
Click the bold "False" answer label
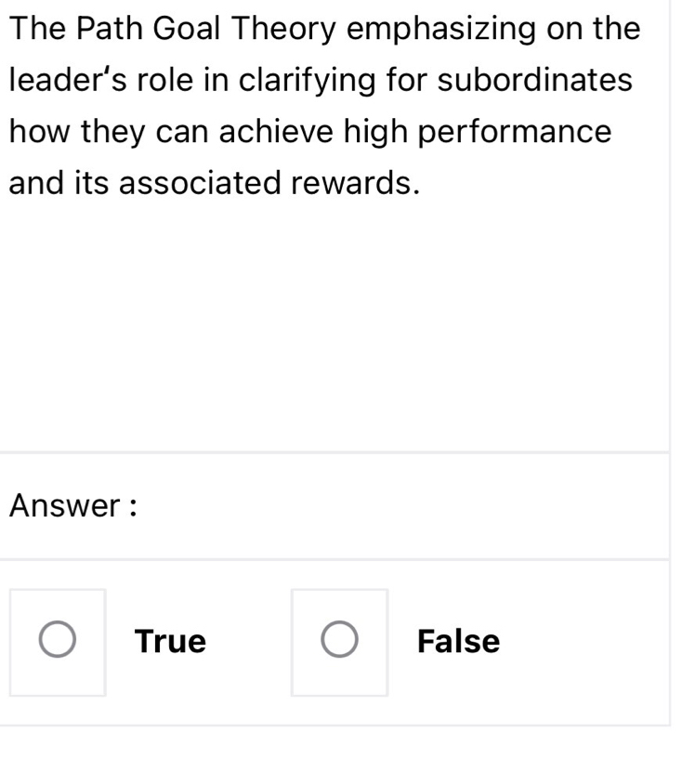tap(458, 642)
